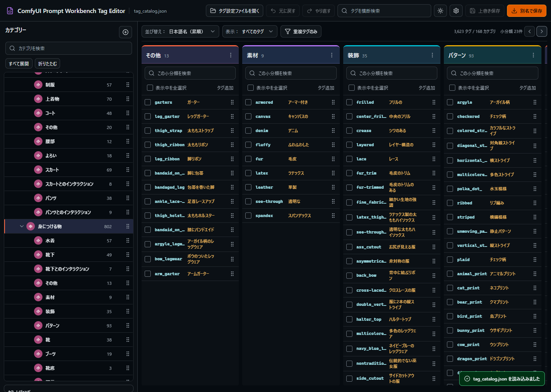Select パターン category in tree
Screen dimensions: 551x392
pyautogui.click(x=69, y=325)
